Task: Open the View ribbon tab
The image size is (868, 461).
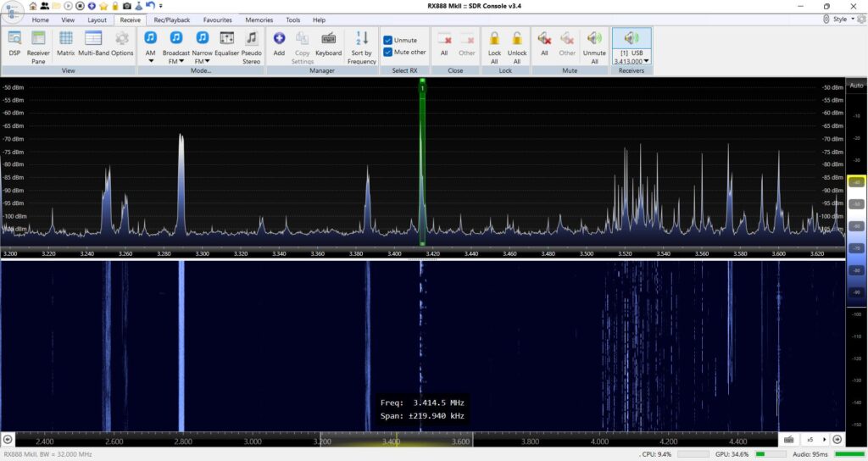Action: [x=68, y=20]
